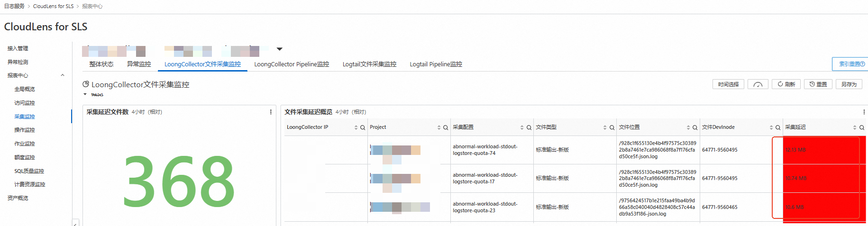This screenshot has width=868, height=226.
Task: Click the 刷新 refresh button
Action: tap(786, 84)
